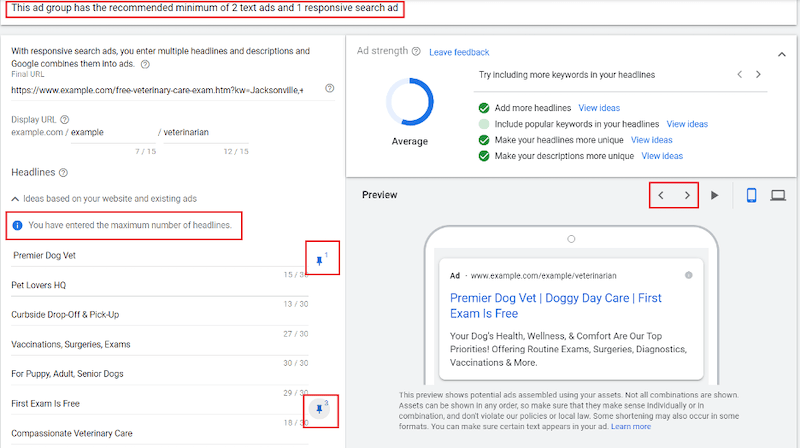The height and width of the screenshot is (448, 800).
Task: Click 'Try including more keywords in your headlines' text
Action: [x=567, y=75]
